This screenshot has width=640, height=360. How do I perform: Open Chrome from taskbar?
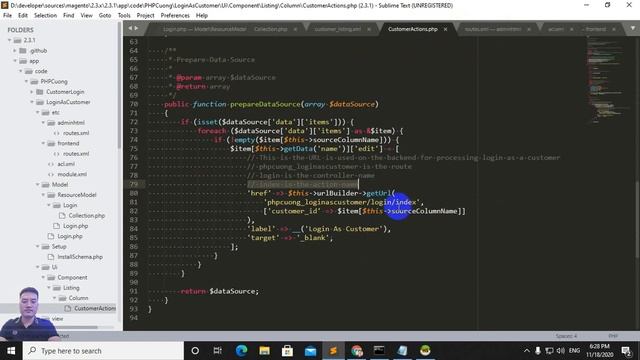tap(357, 351)
